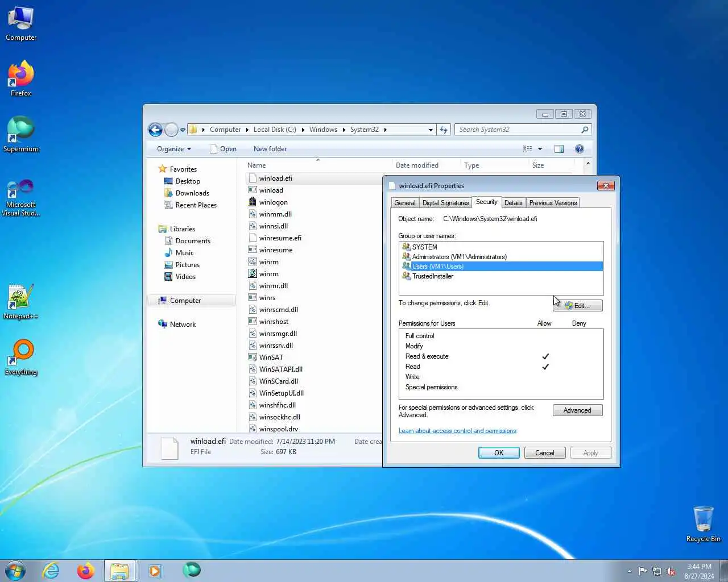Viewport: 728px width, 582px height.
Task: Click Windows Explorer taskbar button
Action: point(120,571)
